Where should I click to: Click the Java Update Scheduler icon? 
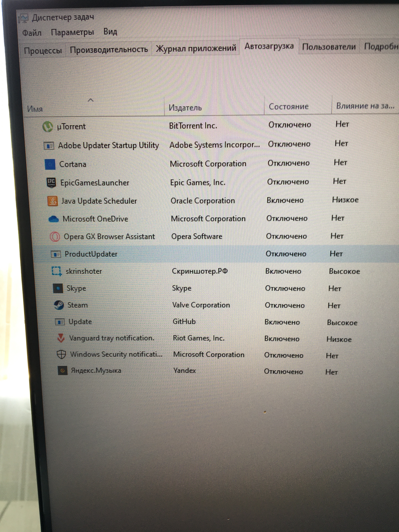click(x=53, y=201)
